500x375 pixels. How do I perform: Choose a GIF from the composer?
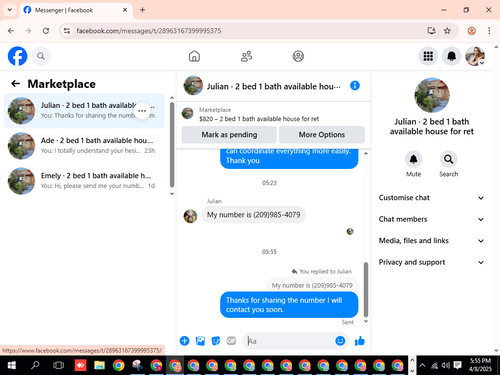(231, 341)
